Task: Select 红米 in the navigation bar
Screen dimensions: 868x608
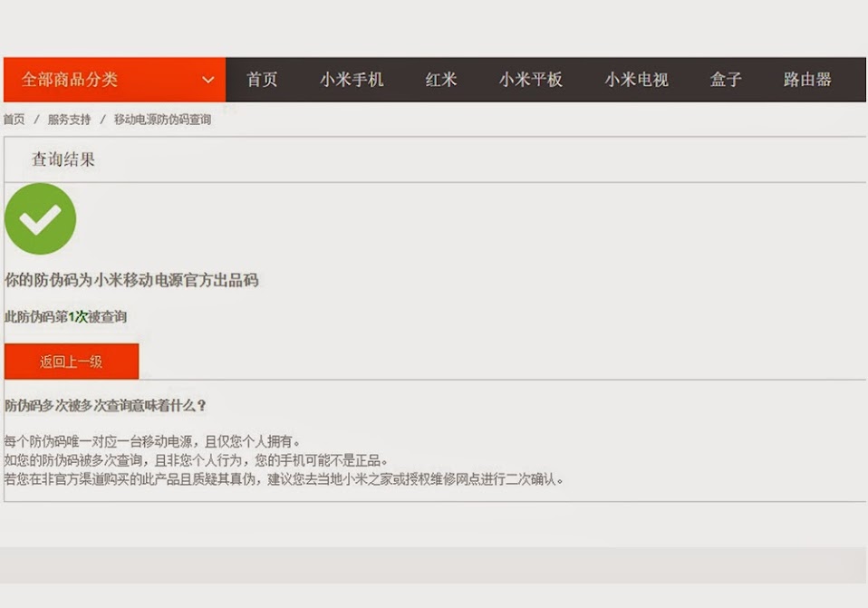Action: pos(441,79)
